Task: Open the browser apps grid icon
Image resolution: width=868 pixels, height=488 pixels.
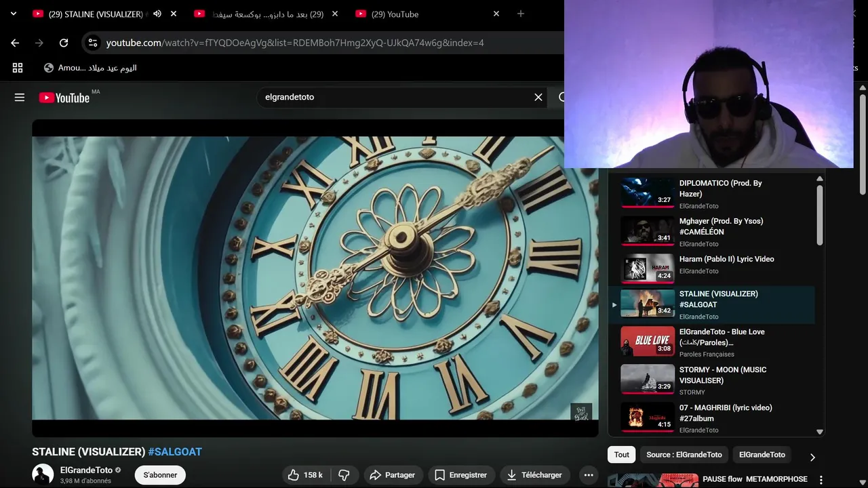Action: click(18, 68)
